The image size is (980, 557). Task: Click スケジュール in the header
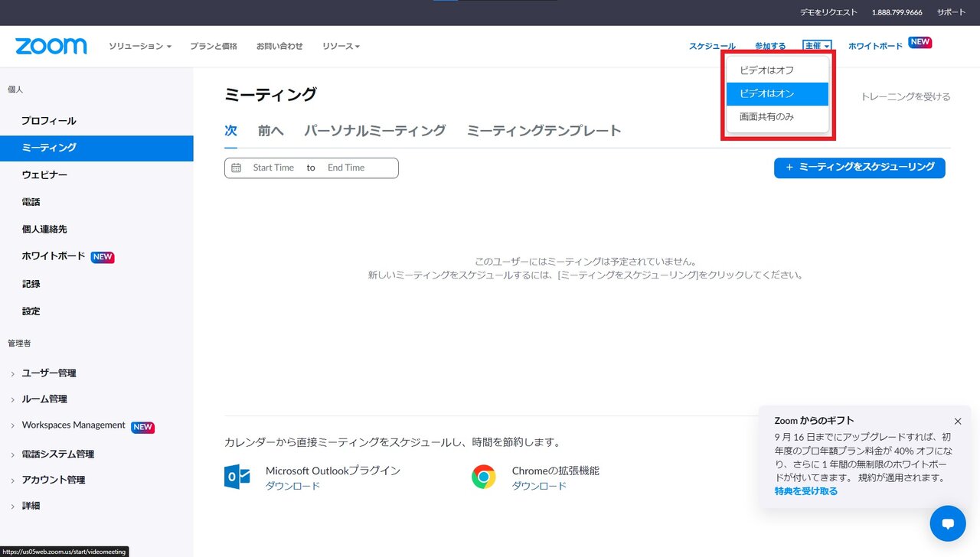pos(712,46)
